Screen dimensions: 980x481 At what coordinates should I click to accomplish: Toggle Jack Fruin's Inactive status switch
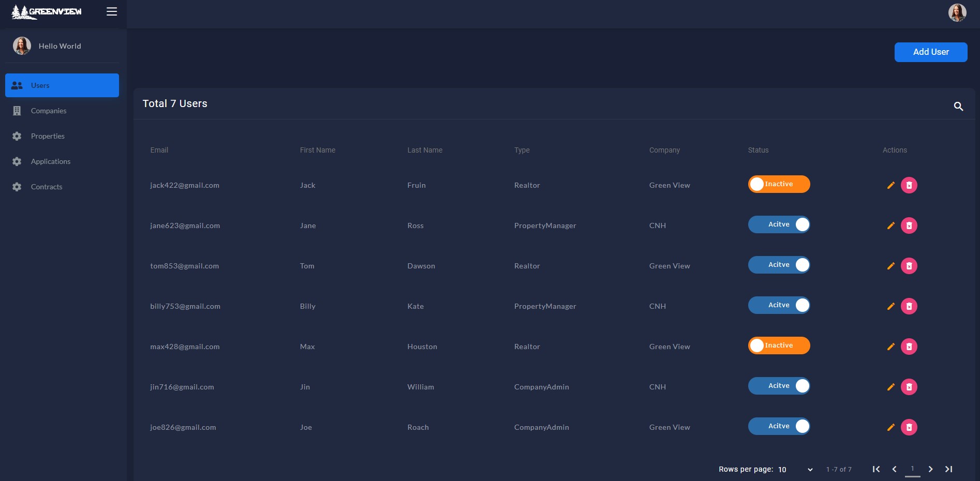pyautogui.click(x=779, y=184)
